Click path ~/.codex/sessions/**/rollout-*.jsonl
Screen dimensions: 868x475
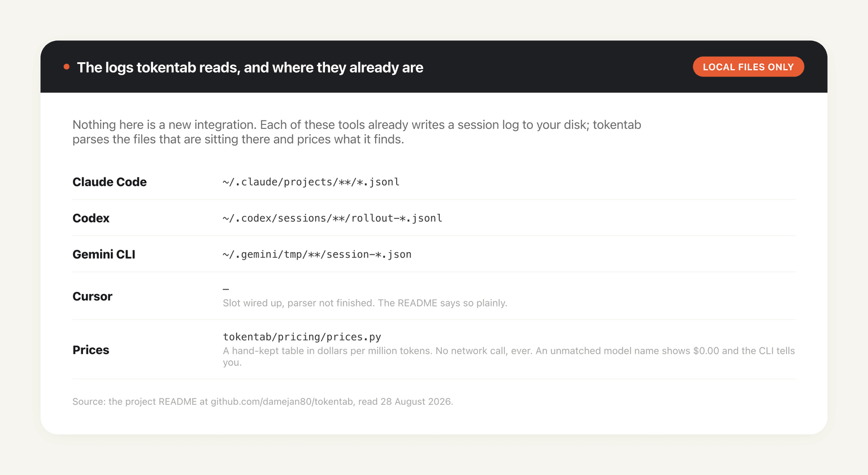coord(332,218)
